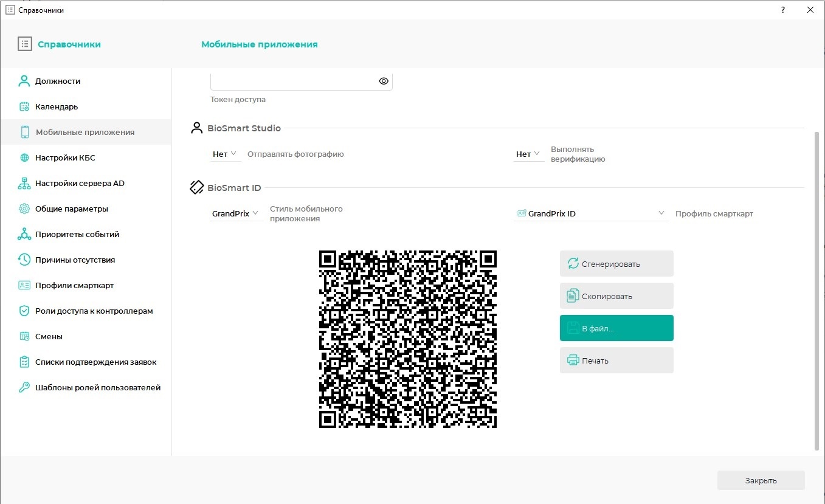825x504 pixels.
Task: Click the BioSmart Studio person icon
Action: tap(196, 128)
